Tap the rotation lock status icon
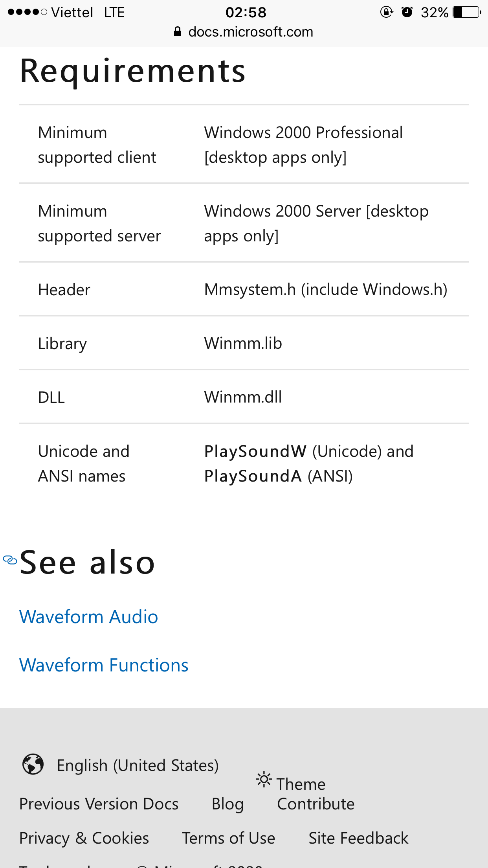Image resolution: width=488 pixels, height=868 pixels. click(x=387, y=12)
